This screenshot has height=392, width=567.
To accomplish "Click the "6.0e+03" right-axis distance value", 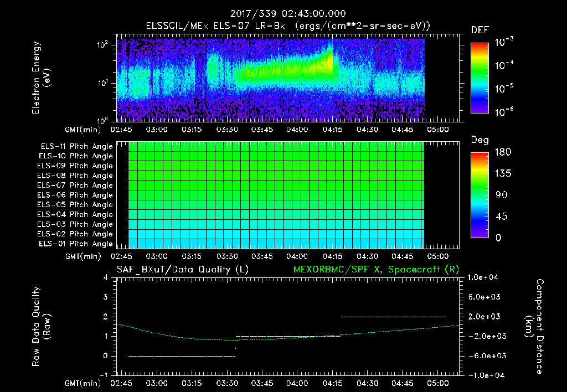I will [484, 297].
